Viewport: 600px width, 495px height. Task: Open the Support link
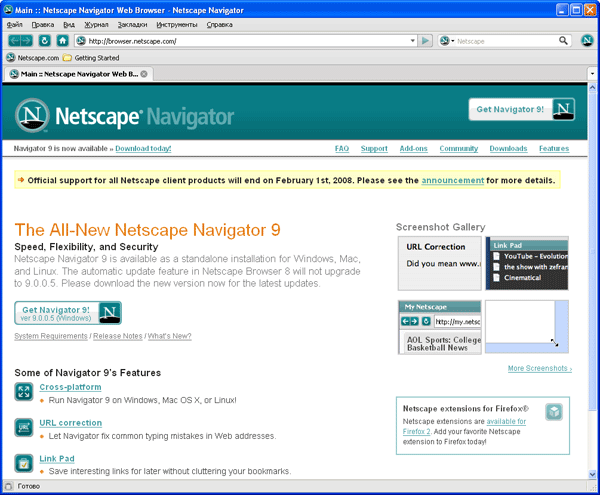point(374,148)
